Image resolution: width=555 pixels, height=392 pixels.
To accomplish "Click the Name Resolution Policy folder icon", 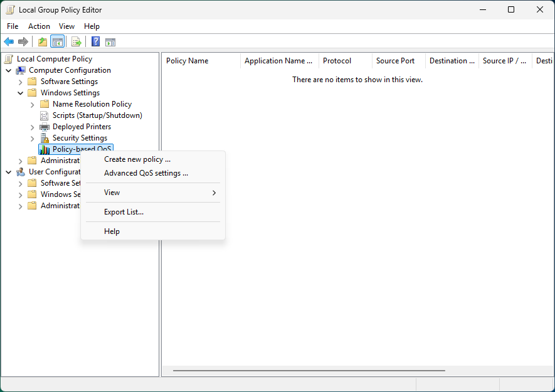I will point(45,104).
